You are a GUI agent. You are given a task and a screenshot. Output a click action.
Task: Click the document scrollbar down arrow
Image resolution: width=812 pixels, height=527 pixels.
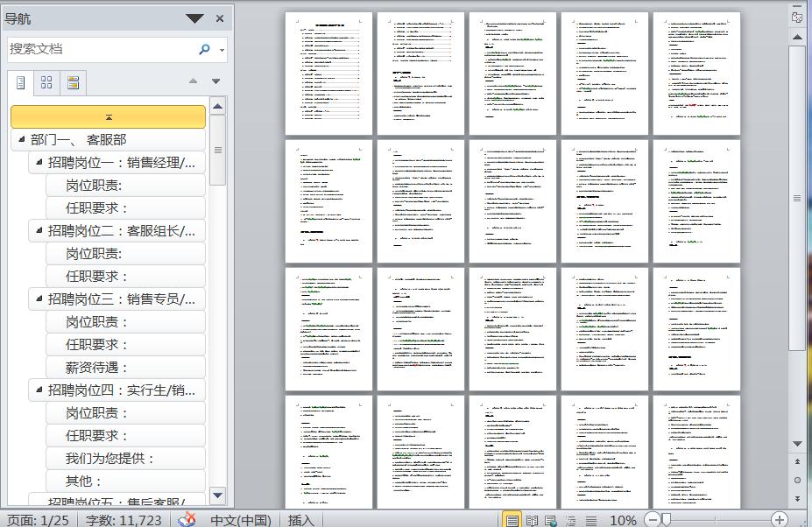[x=797, y=443]
